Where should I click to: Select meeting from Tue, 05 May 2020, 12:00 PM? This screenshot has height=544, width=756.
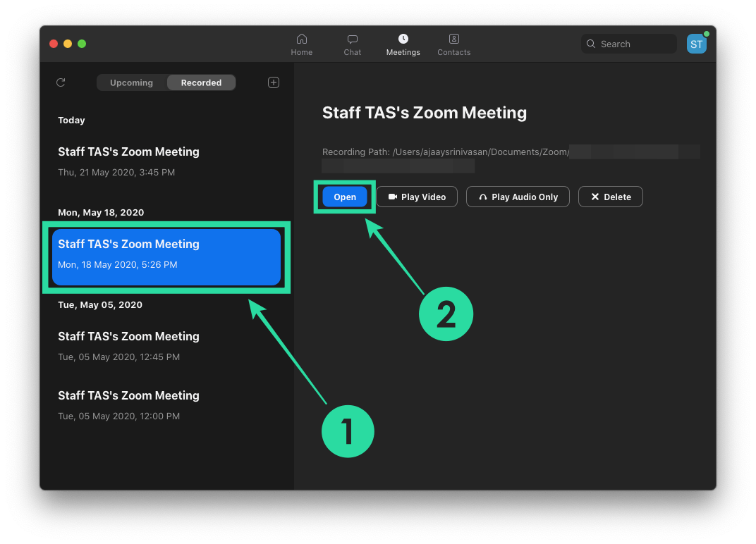[166, 405]
